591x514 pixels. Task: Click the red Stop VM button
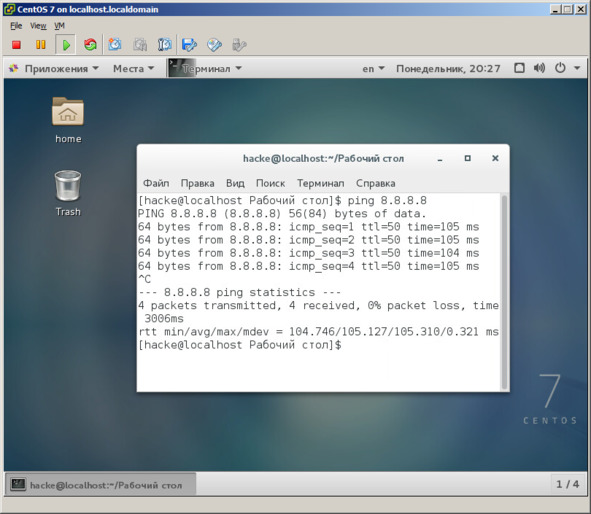[x=16, y=45]
